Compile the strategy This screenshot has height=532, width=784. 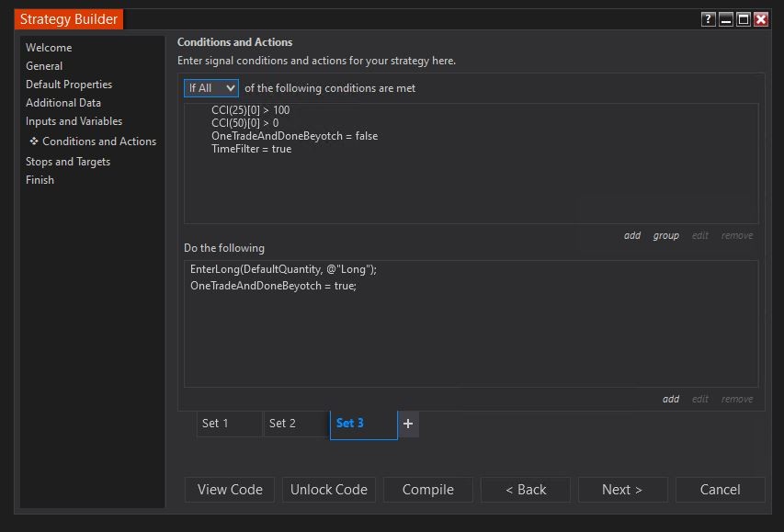(x=428, y=490)
